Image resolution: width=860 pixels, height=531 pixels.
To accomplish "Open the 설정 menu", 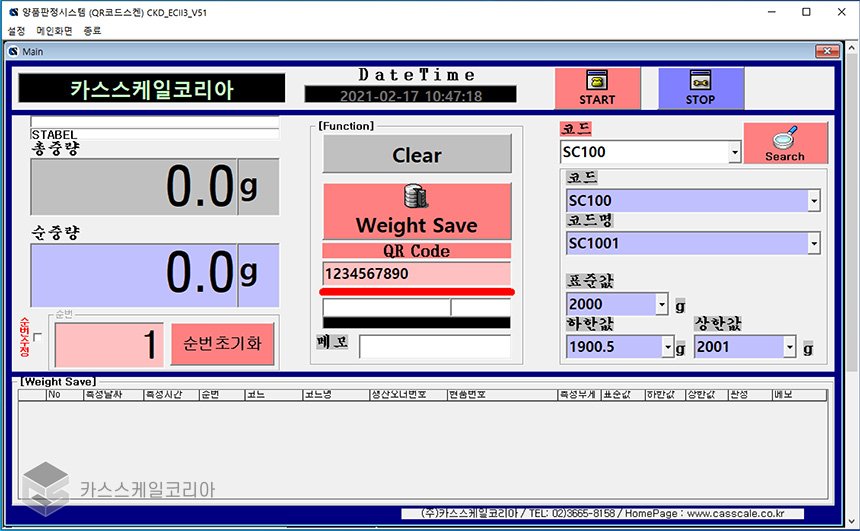I will coord(16,31).
